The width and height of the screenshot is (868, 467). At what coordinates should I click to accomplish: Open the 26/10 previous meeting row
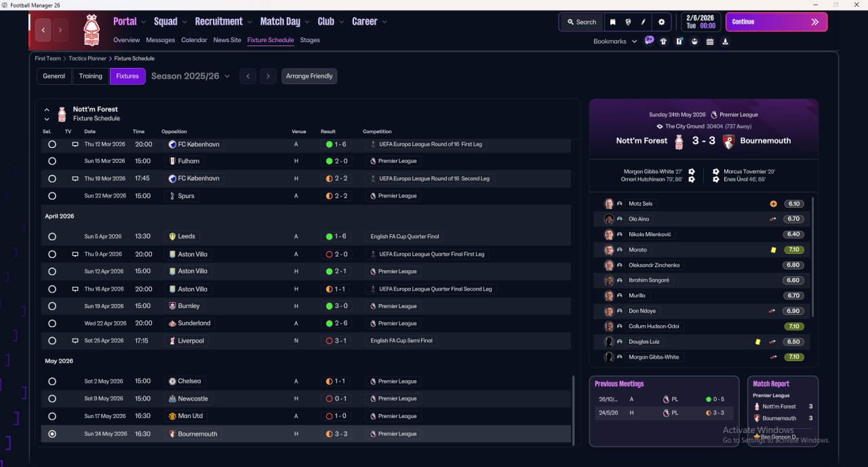(664, 400)
